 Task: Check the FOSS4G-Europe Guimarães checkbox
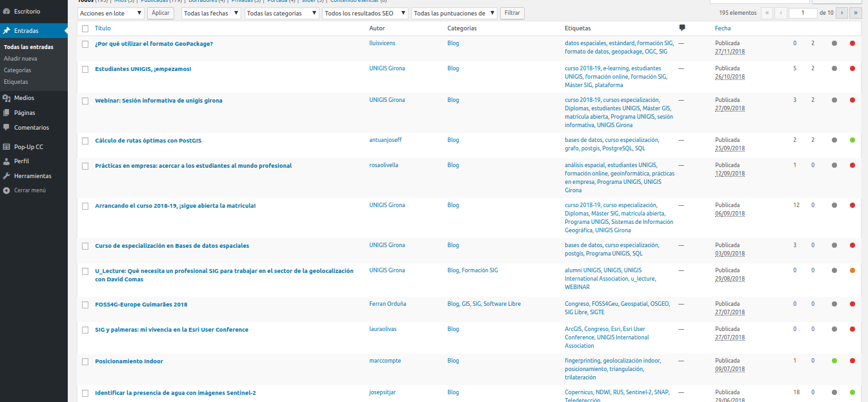click(x=85, y=305)
